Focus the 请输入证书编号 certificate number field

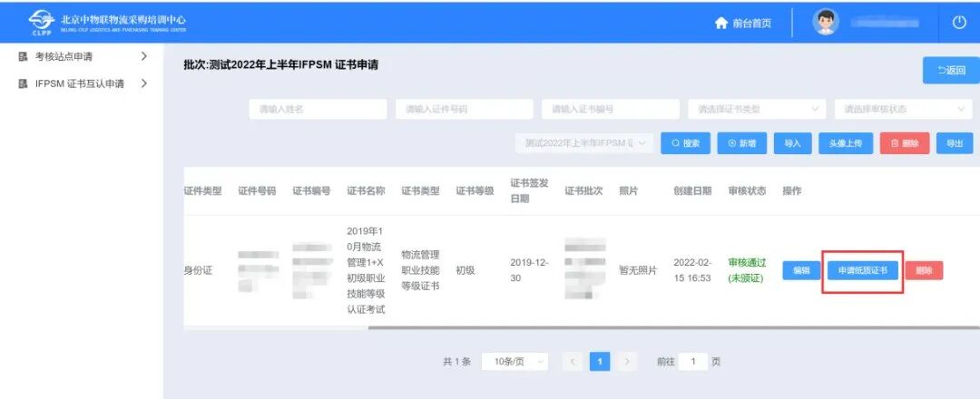click(x=611, y=109)
